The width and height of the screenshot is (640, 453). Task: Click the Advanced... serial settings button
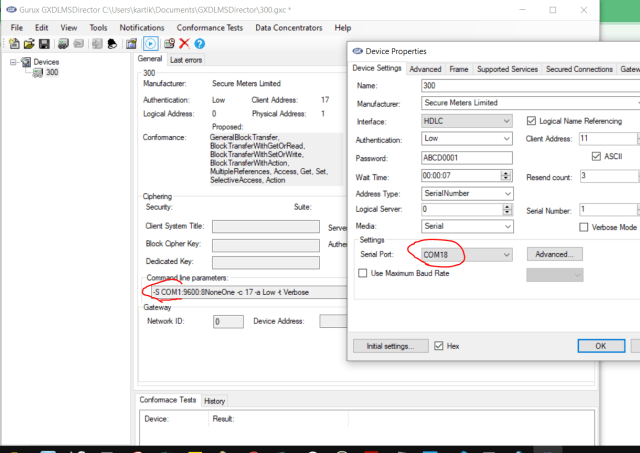point(554,254)
